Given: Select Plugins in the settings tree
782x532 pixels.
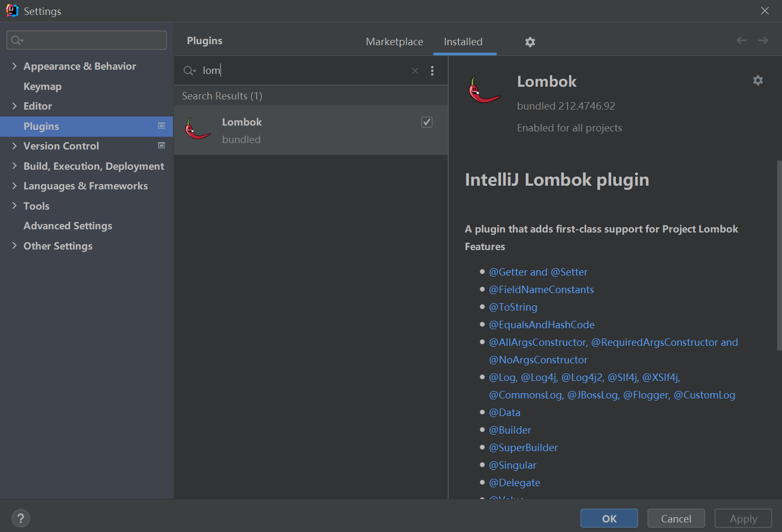Looking at the screenshot, I should click(x=87, y=126).
